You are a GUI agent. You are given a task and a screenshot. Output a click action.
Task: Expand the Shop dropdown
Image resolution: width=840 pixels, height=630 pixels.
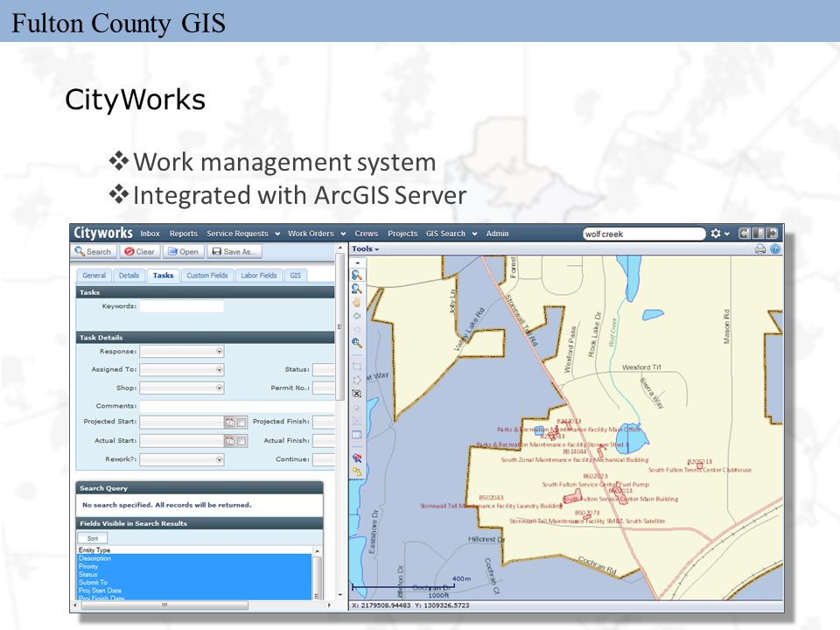(219, 388)
